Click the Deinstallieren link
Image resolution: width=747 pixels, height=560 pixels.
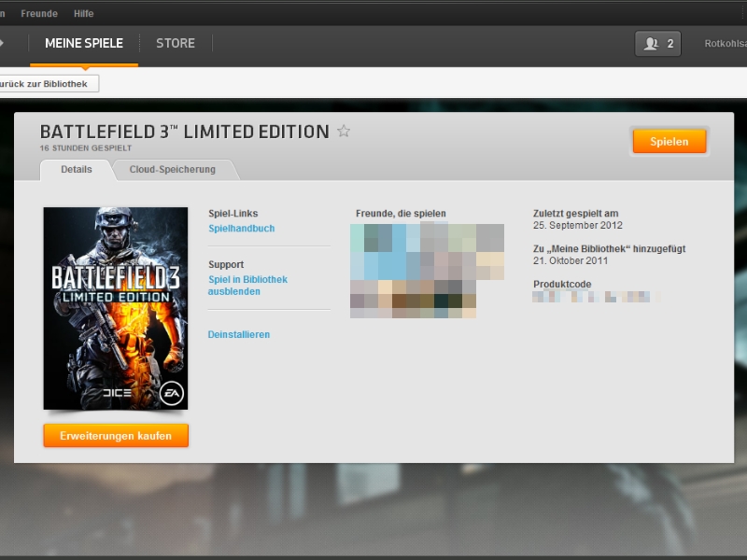tap(239, 335)
